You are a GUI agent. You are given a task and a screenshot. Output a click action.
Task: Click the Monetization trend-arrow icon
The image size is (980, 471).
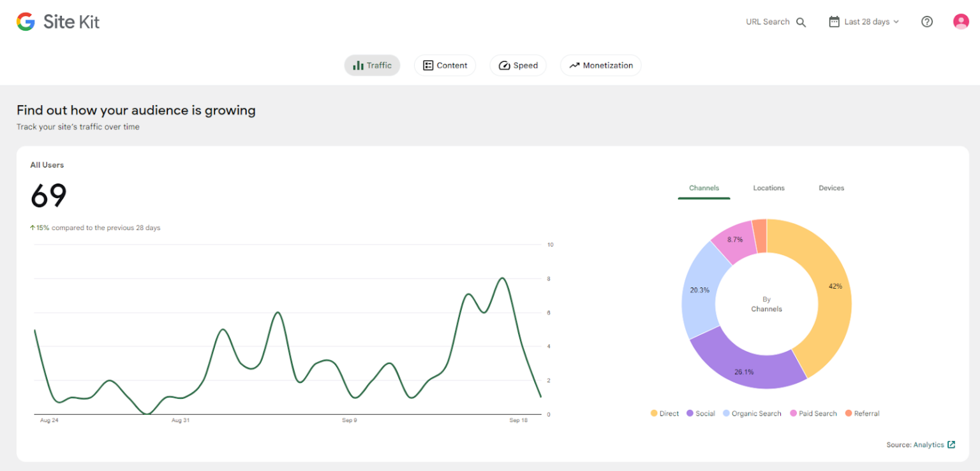click(574, 65)
